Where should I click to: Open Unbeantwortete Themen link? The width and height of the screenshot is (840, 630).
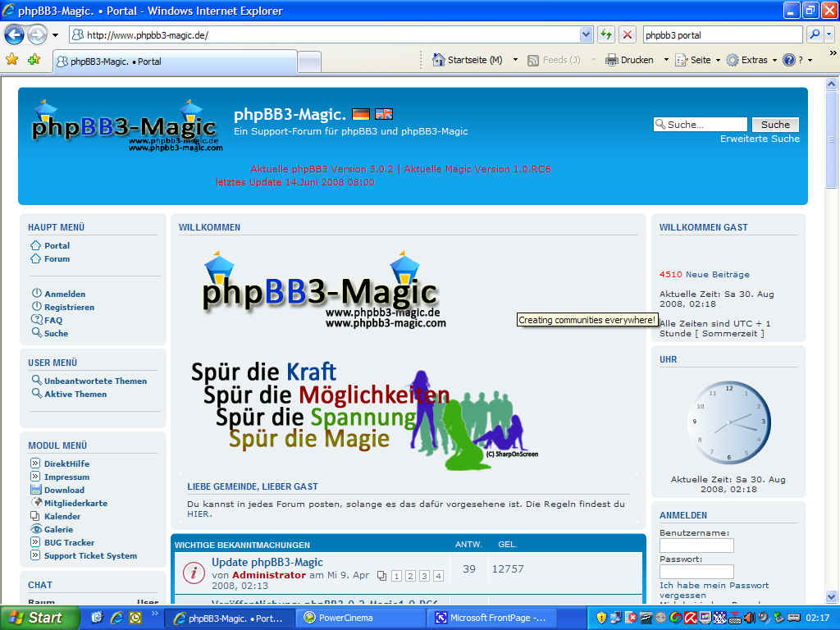pyautogui.click(x=95, y=381)
